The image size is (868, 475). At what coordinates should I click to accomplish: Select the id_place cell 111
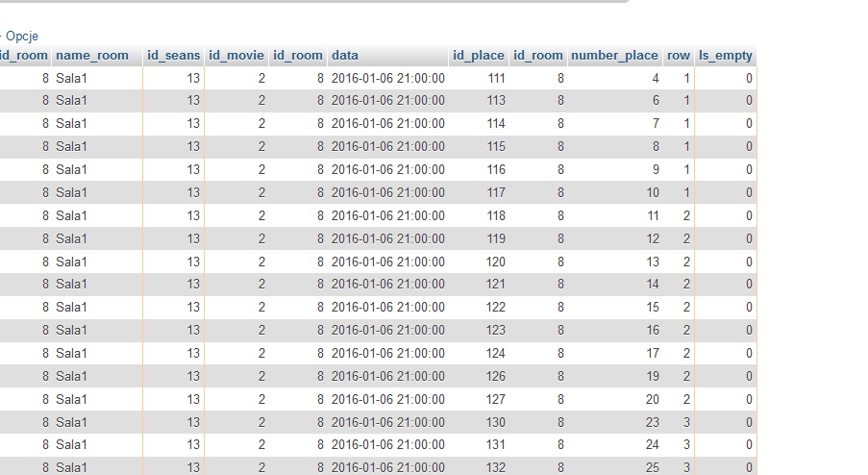pos(496,78)
